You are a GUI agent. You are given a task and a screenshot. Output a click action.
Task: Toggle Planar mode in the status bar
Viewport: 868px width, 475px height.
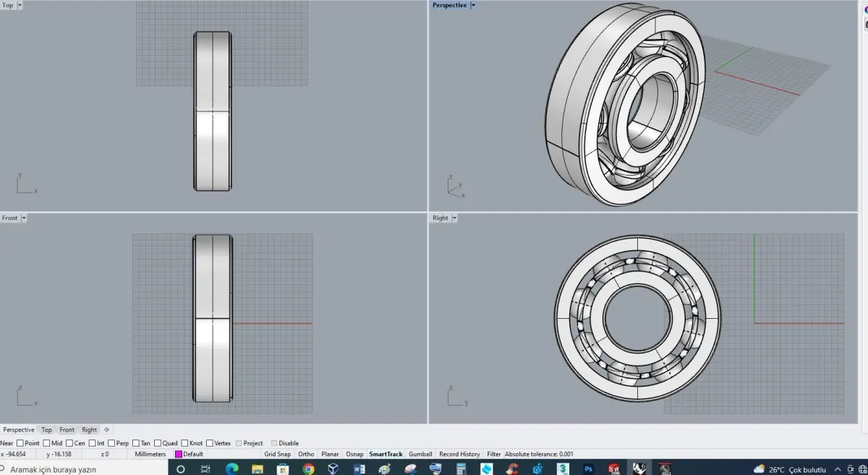click(x=330, y=454)
